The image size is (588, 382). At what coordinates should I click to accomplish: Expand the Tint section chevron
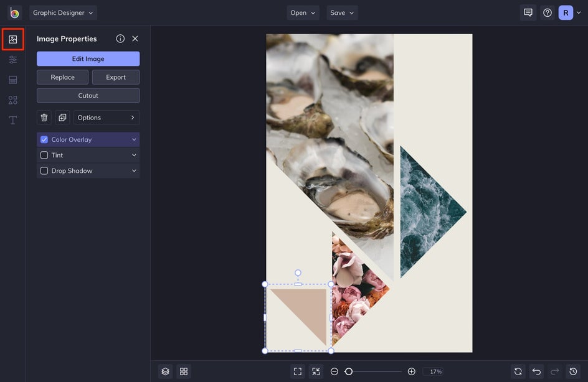click(134, 155)
